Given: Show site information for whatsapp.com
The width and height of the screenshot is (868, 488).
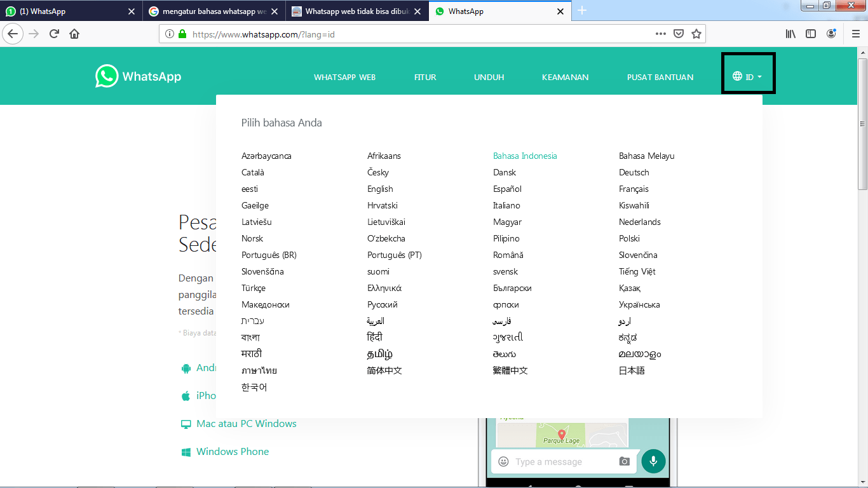Looking at the screenshot, I should [170, 34].
